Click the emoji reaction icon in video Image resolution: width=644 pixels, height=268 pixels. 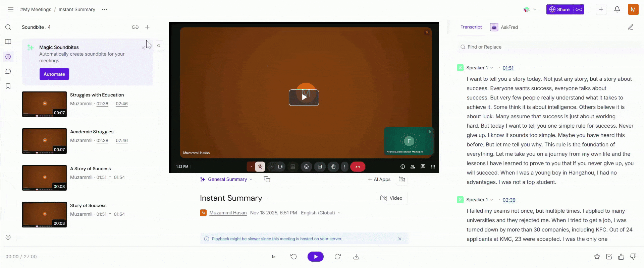coord(307,166)
